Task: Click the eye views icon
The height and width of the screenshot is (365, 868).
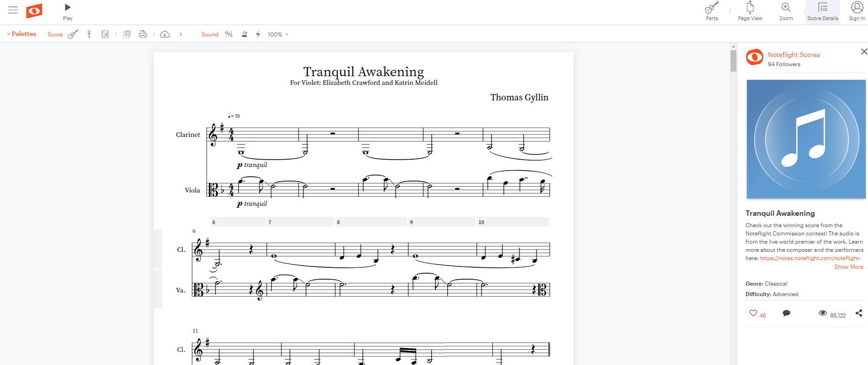Action: [823, 313]
